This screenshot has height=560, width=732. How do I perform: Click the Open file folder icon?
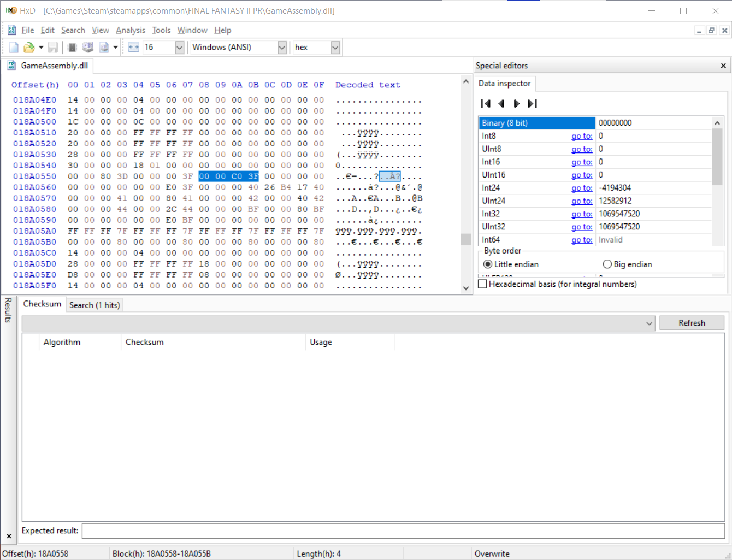coord(29,48)
